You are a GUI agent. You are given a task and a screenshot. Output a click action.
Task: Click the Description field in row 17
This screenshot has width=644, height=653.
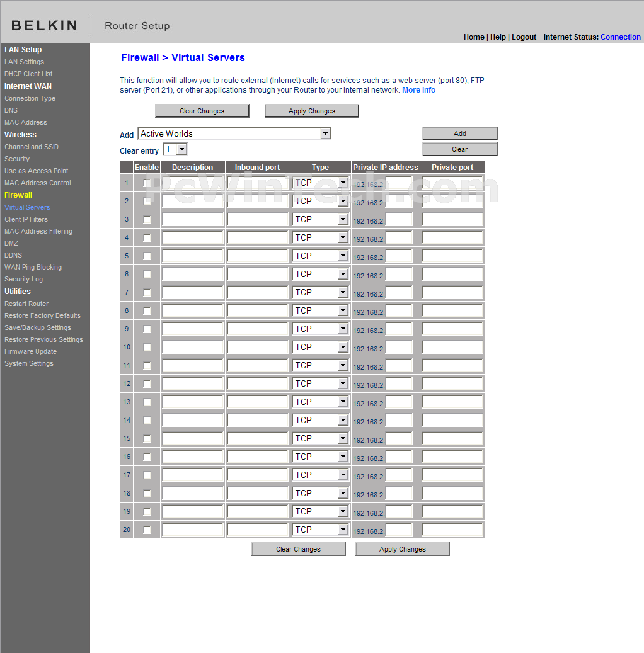click(193, 475)
